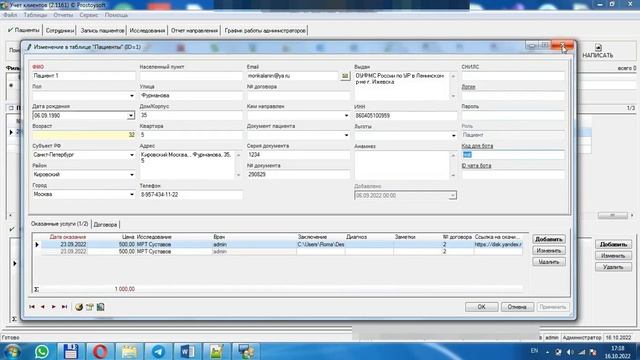The height and width of the screenshot is (360, 640).
Task: Click the НАПИСАТЬ document icon in background window
Action: tap(598, 47)
